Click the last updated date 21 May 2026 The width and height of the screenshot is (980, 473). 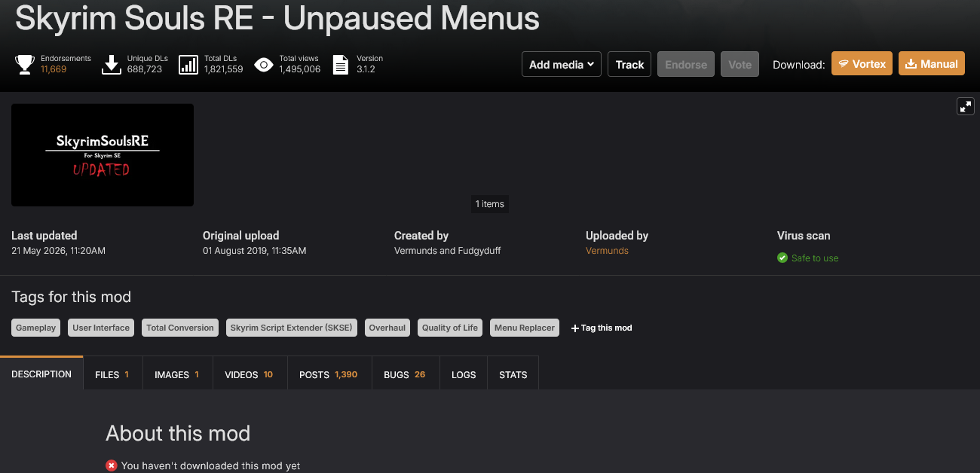point(58,251)
